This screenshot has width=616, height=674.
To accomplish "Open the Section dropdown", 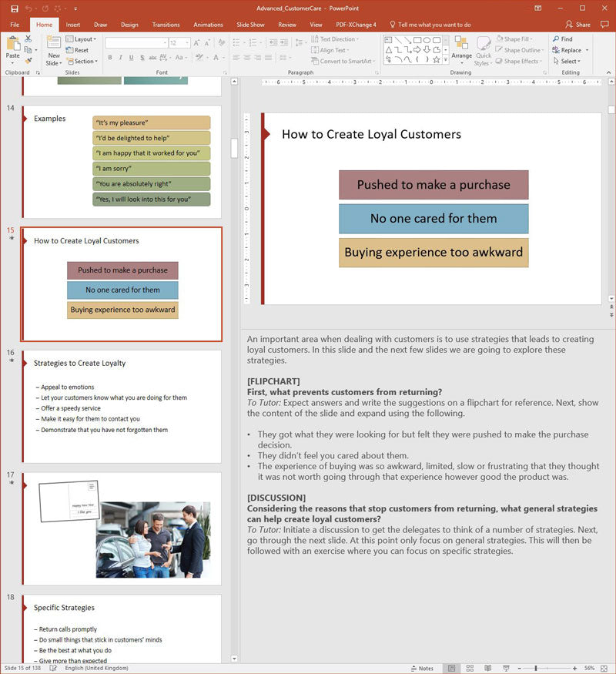I will point(82,62).
